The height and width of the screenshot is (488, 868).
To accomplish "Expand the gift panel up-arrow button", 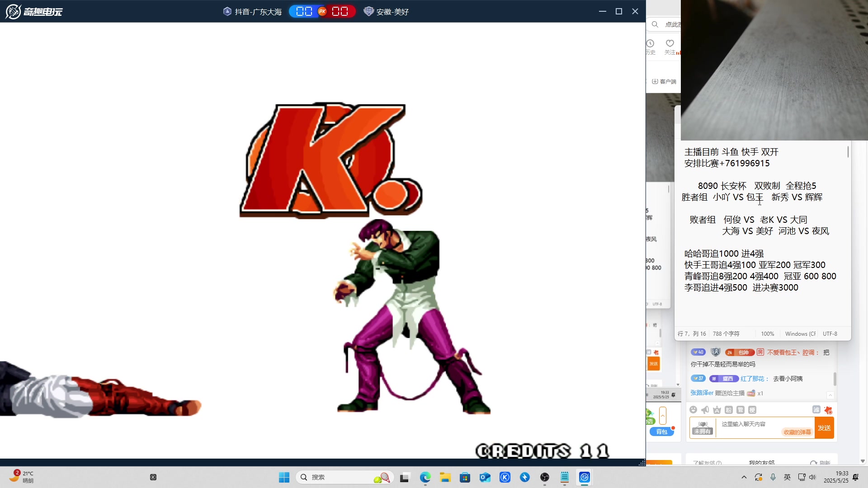I will (663, 415).
